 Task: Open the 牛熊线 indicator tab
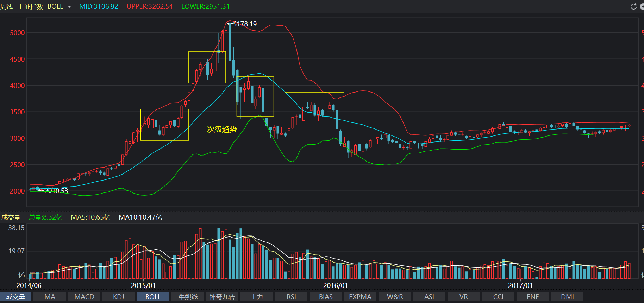pyautogui.click(x=188, y=297)
